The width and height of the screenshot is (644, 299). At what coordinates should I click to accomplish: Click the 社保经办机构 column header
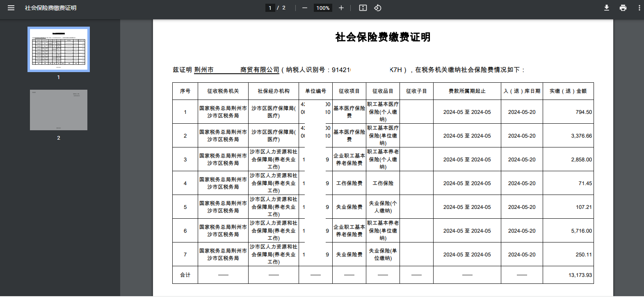(x=274, y=91)
